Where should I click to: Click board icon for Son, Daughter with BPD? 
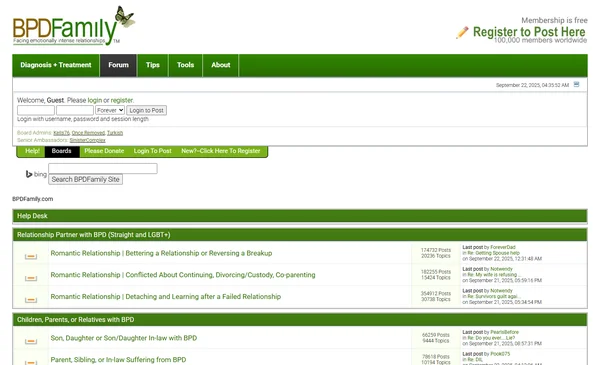(31, 341)
